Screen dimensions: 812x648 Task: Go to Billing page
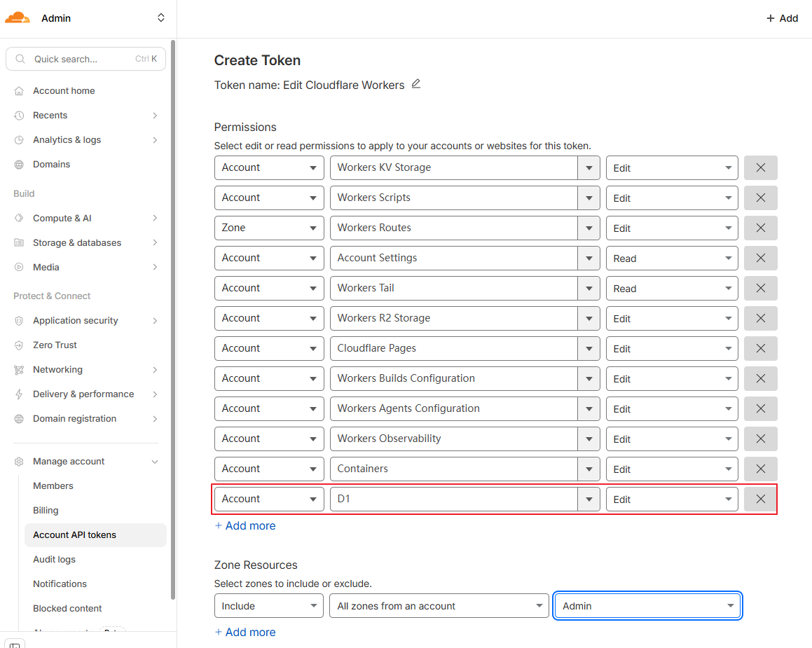[46, 511]
